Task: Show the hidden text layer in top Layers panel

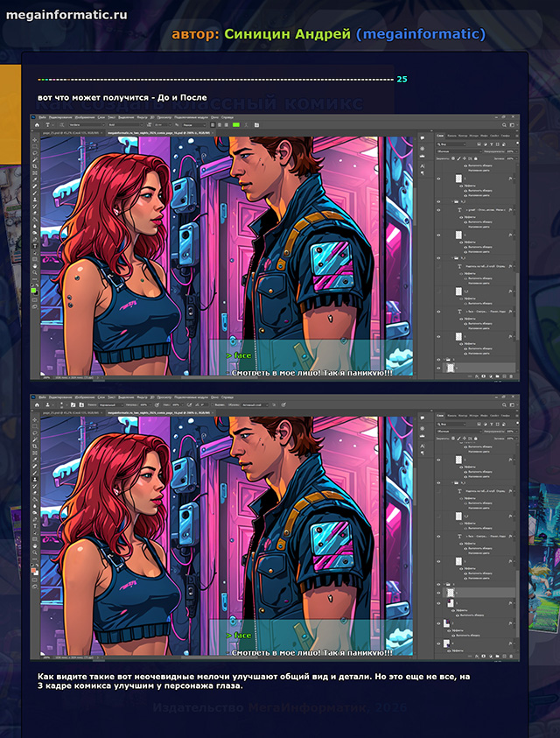Action: (438, 266)
